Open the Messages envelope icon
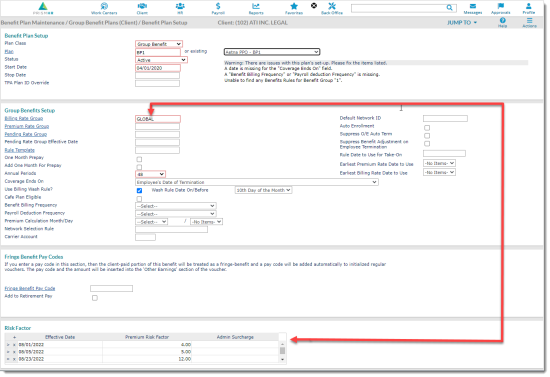The height and width of the screenshot is (377, 550). 473,6
